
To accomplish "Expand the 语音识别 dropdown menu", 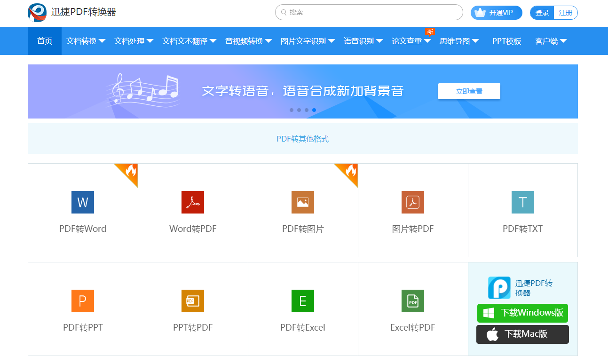I will coord(363,41).
